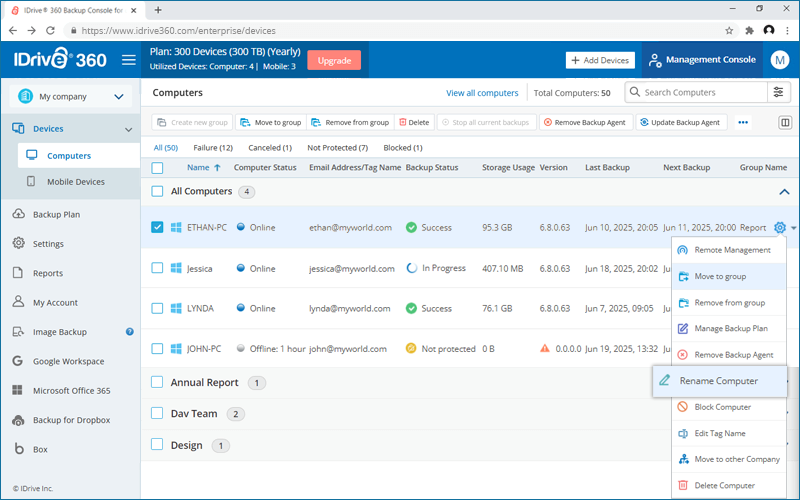Open browser extensions puzzle icon
The image size is (800, 500).
(749, 31)
